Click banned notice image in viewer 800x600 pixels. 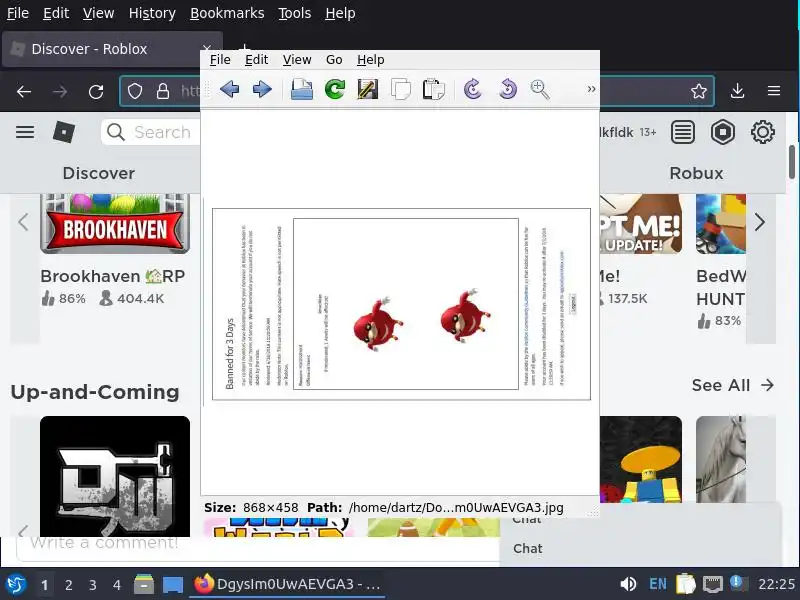[x=402, y=304]
